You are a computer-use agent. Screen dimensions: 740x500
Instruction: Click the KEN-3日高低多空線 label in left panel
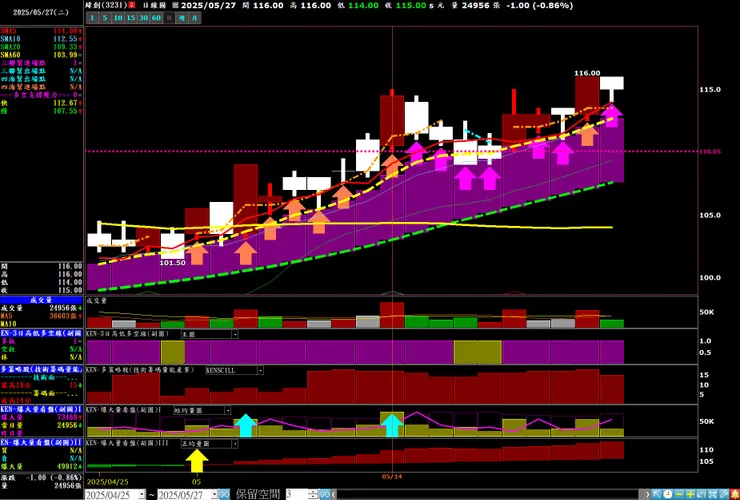point(41,333)
